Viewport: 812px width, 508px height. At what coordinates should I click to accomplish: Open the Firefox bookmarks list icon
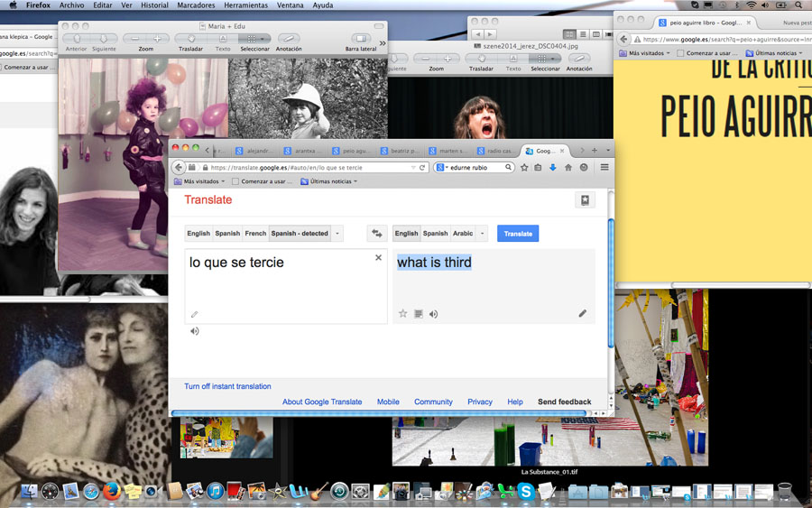pyautogui.click(x=538, y=167)
